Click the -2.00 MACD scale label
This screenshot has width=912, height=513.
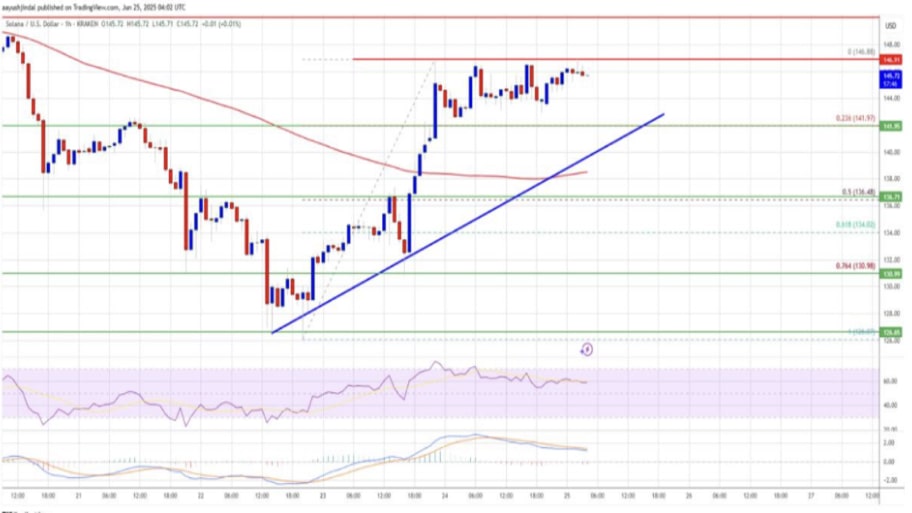click(890, 480)
